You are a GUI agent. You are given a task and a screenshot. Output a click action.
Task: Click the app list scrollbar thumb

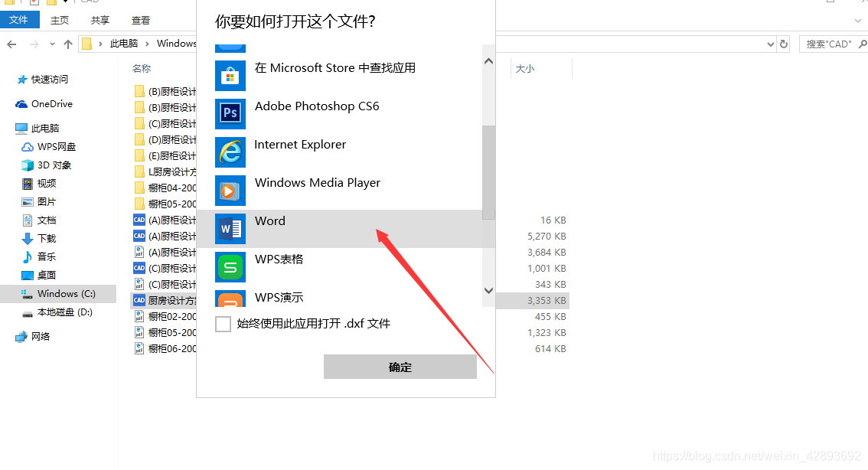(488, 172)
